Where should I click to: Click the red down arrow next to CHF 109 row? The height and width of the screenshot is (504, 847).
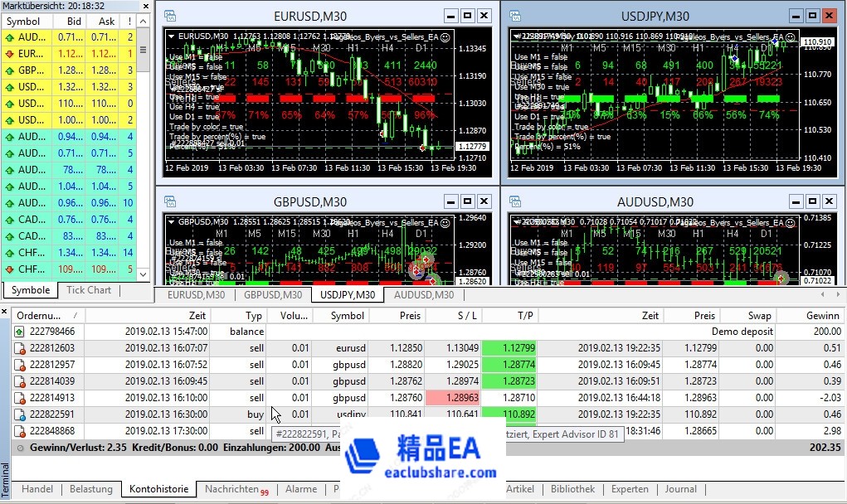(x=10, y=269)
